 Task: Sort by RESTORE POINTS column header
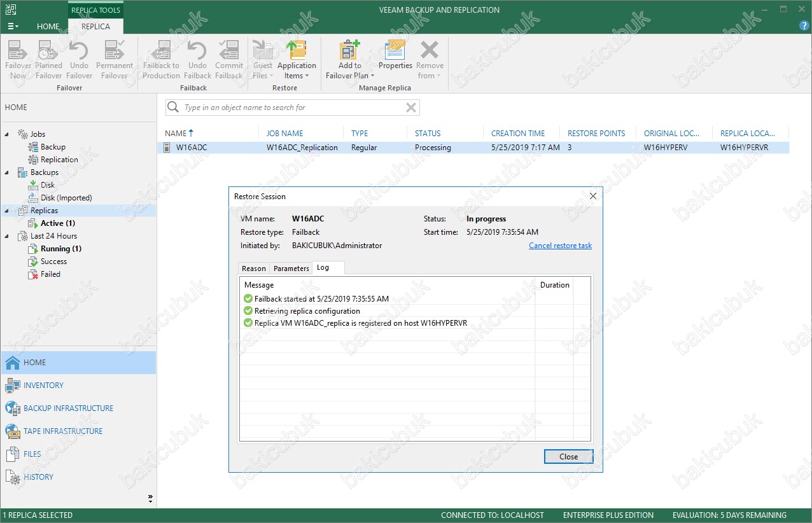pyautogui.click(x=596, y=134)
